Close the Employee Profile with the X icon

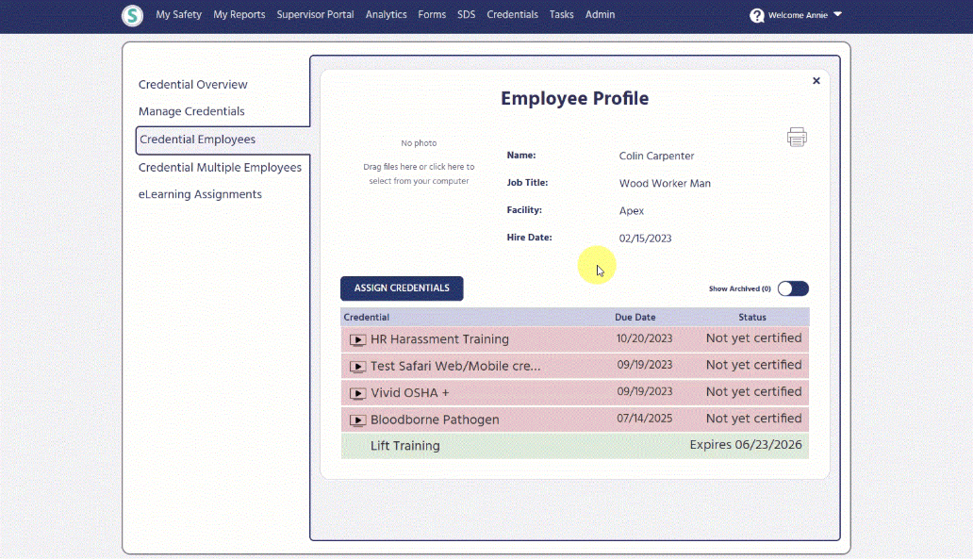pyautogui.click(x=816, y=81)
